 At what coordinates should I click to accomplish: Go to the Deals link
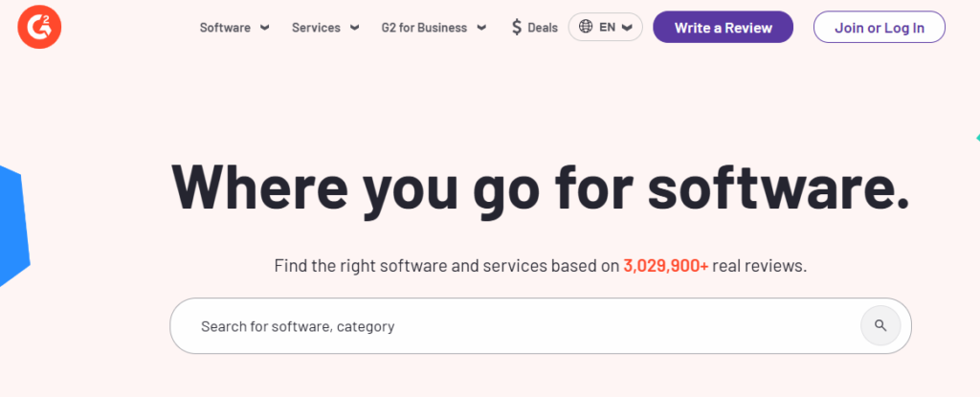(x=543, y=28)
